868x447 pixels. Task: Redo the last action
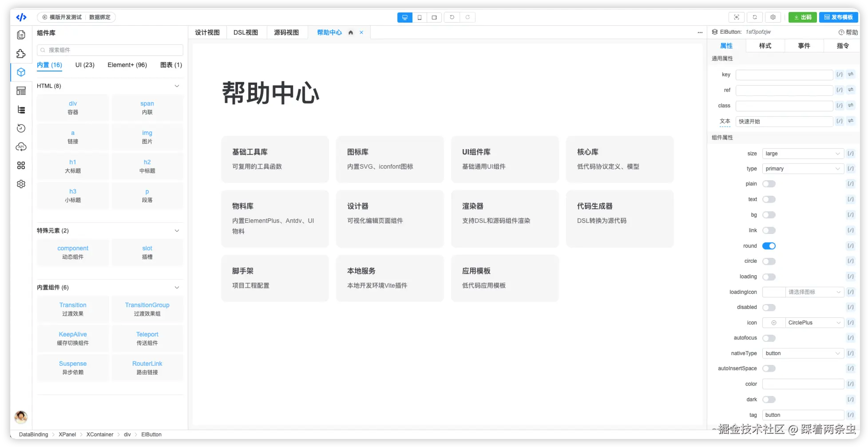468,17
